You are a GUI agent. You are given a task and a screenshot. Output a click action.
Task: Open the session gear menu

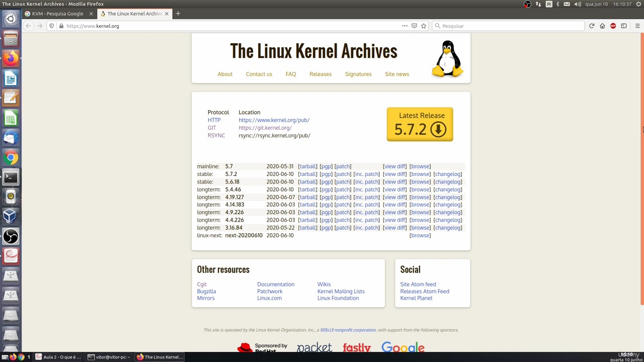point(638,4)
